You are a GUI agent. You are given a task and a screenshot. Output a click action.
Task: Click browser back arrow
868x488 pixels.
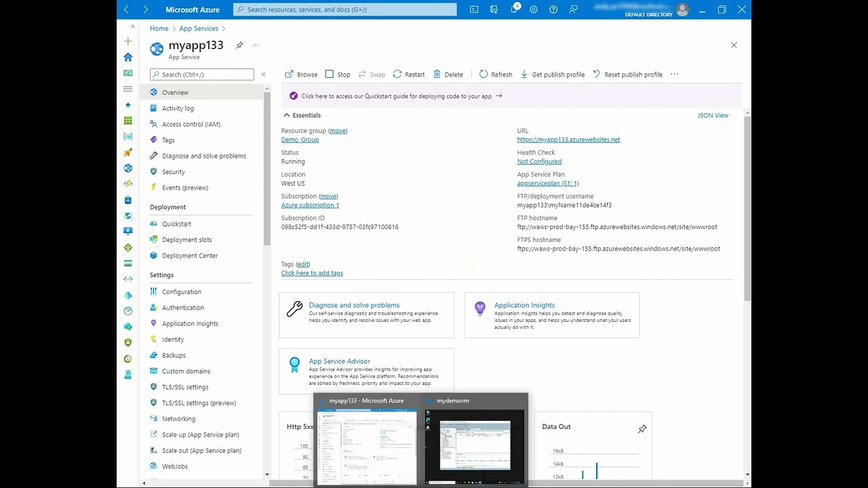tap(126, 9)
